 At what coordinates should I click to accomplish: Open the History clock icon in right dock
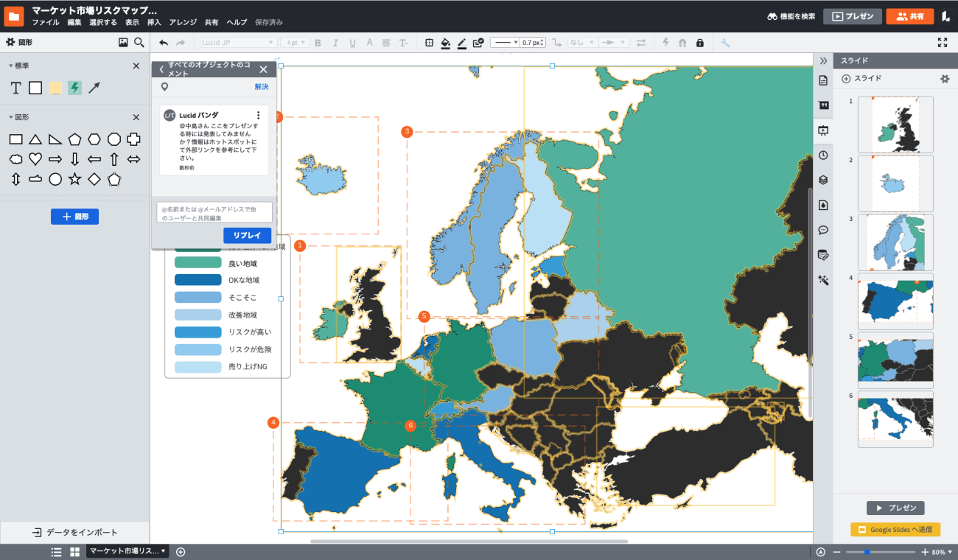coord(823,155)
